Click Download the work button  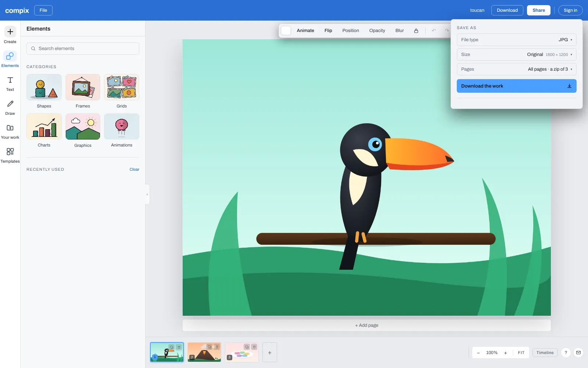coord(516,86)
